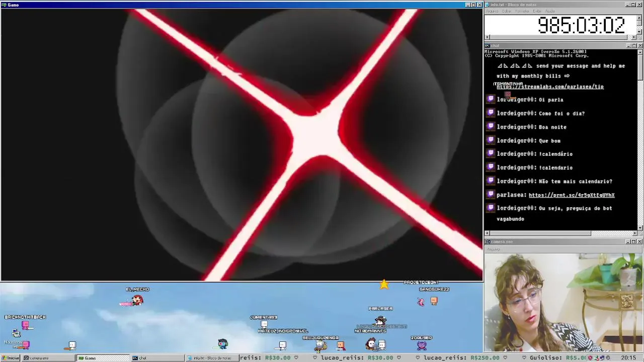644x362 pixels.
Task: Click Twitch icon beside 'Como foi o dia?'
Action: pyautogui.click(x=491, y=113)
